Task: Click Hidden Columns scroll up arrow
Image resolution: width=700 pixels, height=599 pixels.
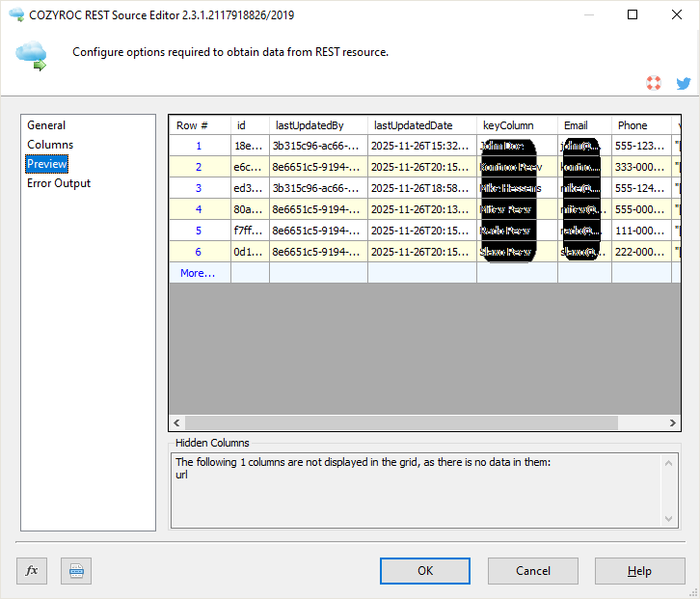Action: pos(668,463)
